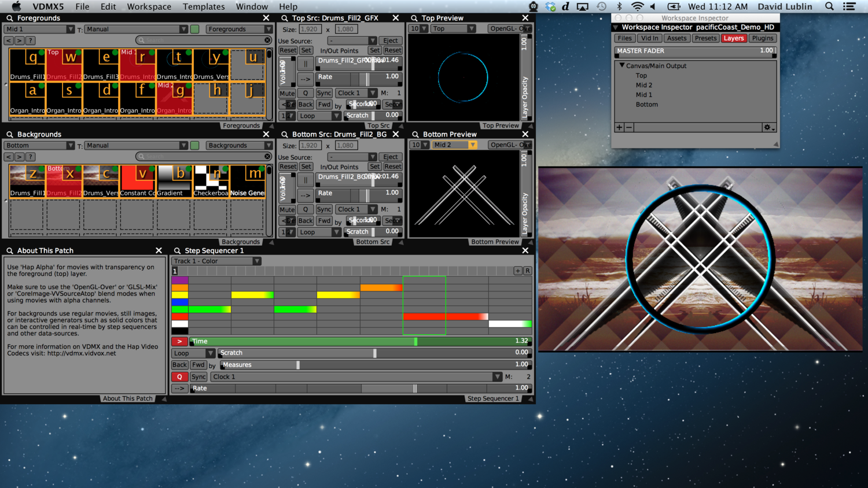Switch to Assets tab in Workspace Inspector
This screenshot has height=488, width=868.
point(676,39)
